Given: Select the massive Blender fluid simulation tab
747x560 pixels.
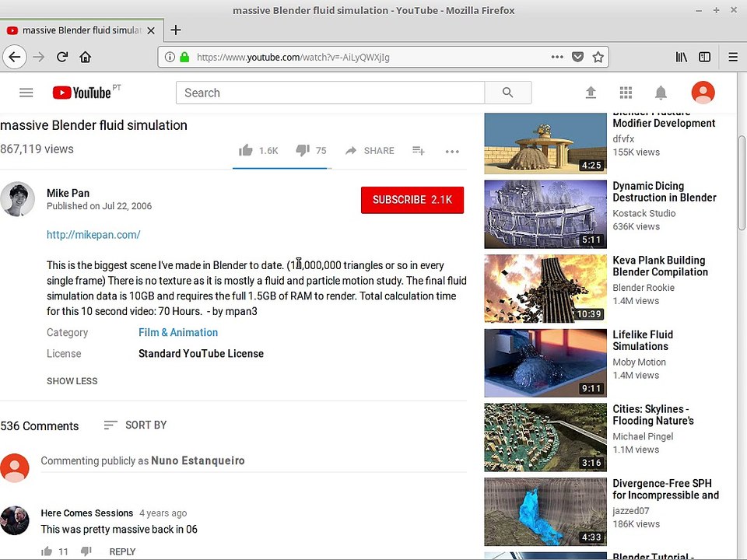Looking at the screenshot, I should (82, 30).
